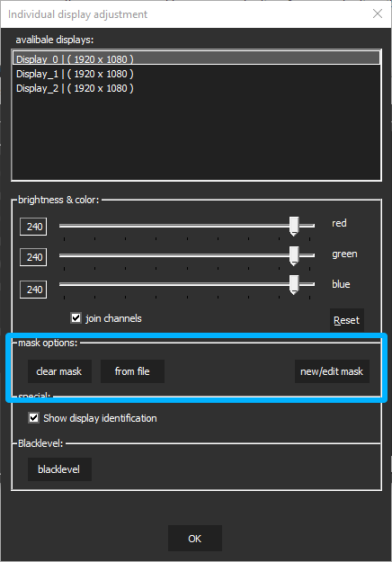
Task: Click the red slider handle
Action: pos(294,227)
